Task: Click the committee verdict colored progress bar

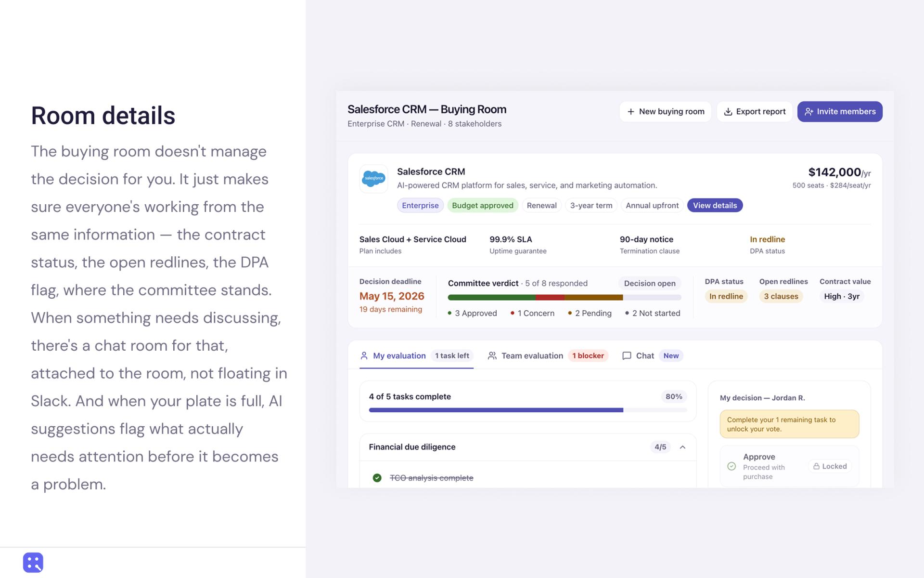Action: (565, 298)
